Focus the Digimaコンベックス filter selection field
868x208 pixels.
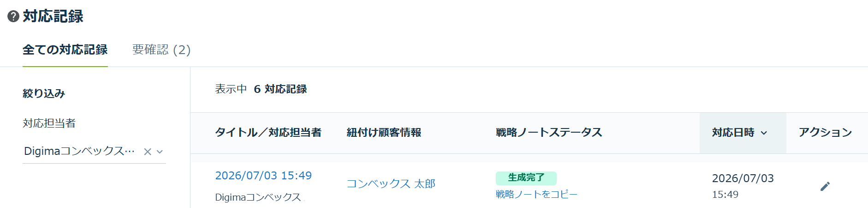(94, 152)
